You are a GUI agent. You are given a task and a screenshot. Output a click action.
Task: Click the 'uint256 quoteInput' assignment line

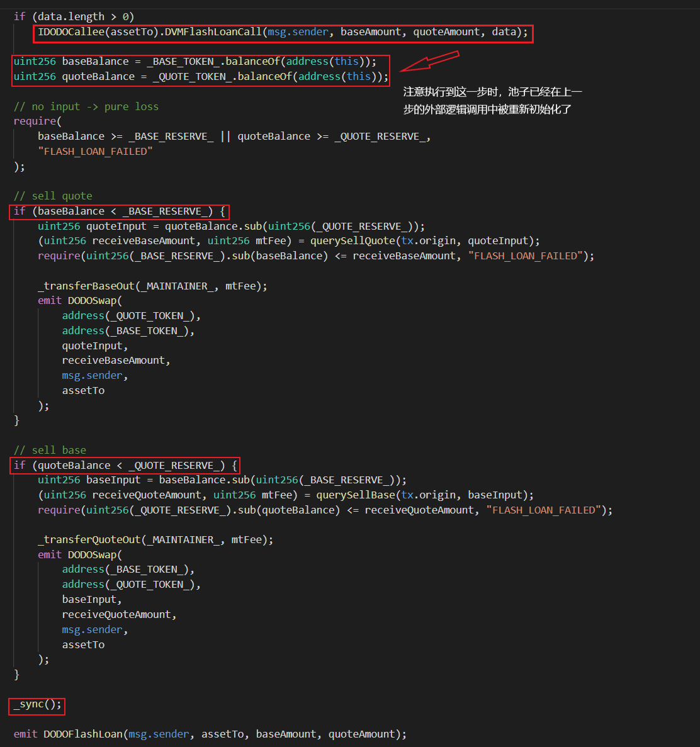pyautogui.click(x=231, y=227)
